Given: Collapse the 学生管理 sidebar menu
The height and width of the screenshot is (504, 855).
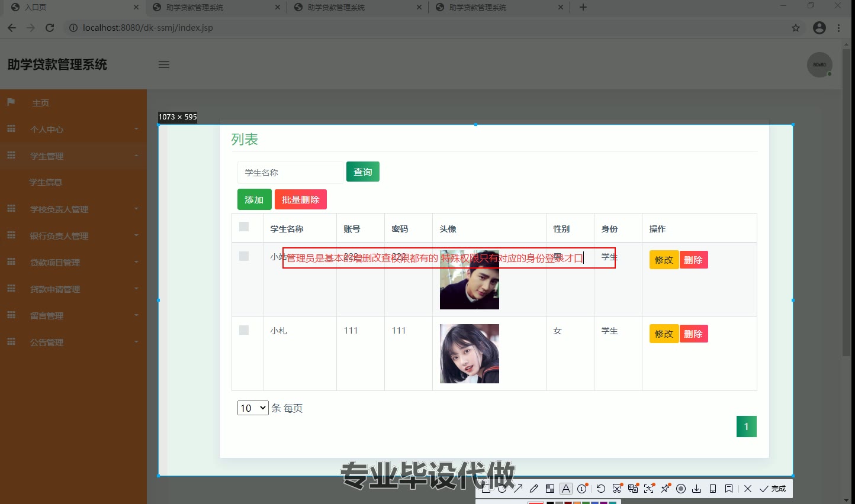Looking at the screenshot, I should pos(73,156).
